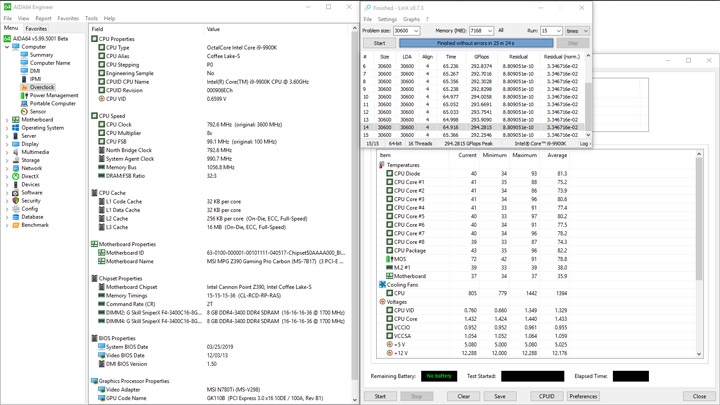Click Motherboard category icon in tree

[16, 119]
